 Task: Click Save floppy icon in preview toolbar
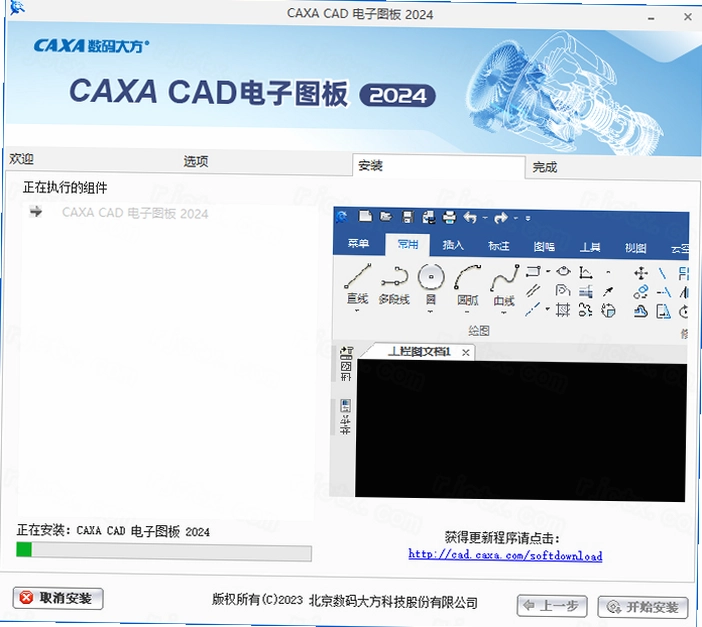(x=407, y=217)
